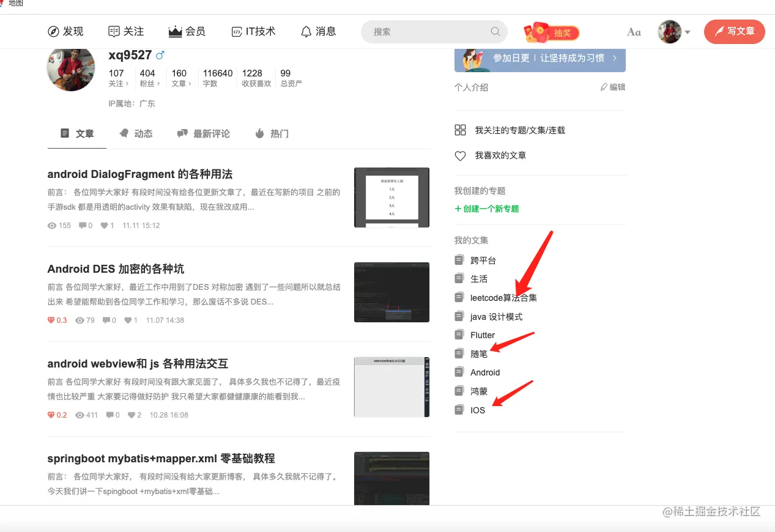The height and width of the screenshot is (532, 775).
Task: Open the 107 关注 list
Action: point(117,78)
